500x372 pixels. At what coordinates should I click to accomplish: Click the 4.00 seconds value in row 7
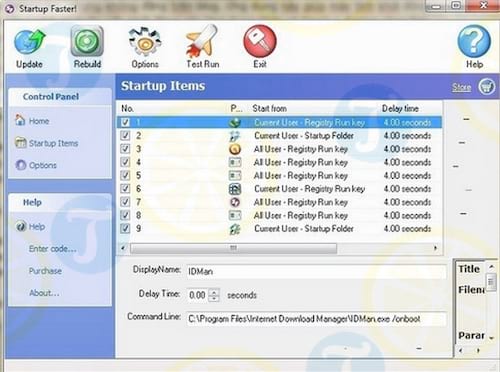pyautogui.click(x=407, y=202)
